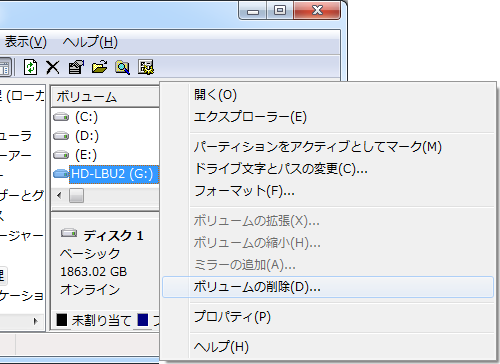The width and height of the screenshot is (500, 364).
Task: Click the (E:) volume label
Action: 86,155
